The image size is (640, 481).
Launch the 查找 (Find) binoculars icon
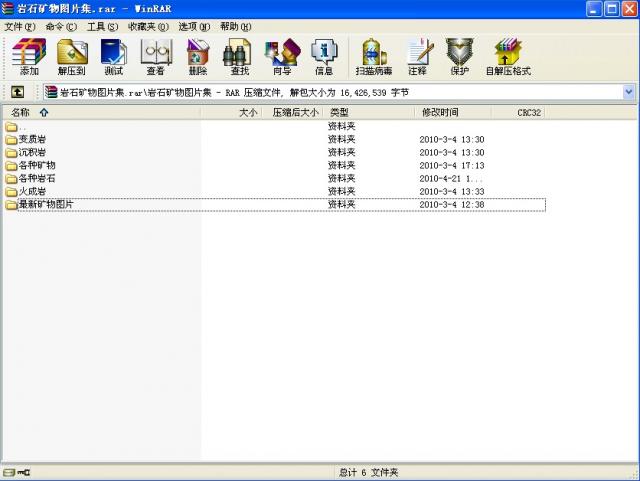(x=239, y=57)
